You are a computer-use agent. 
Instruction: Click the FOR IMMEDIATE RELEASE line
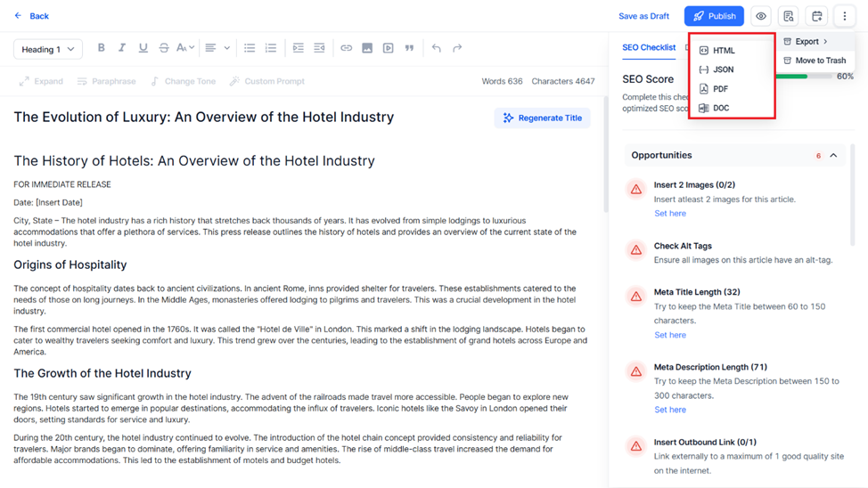62,185
